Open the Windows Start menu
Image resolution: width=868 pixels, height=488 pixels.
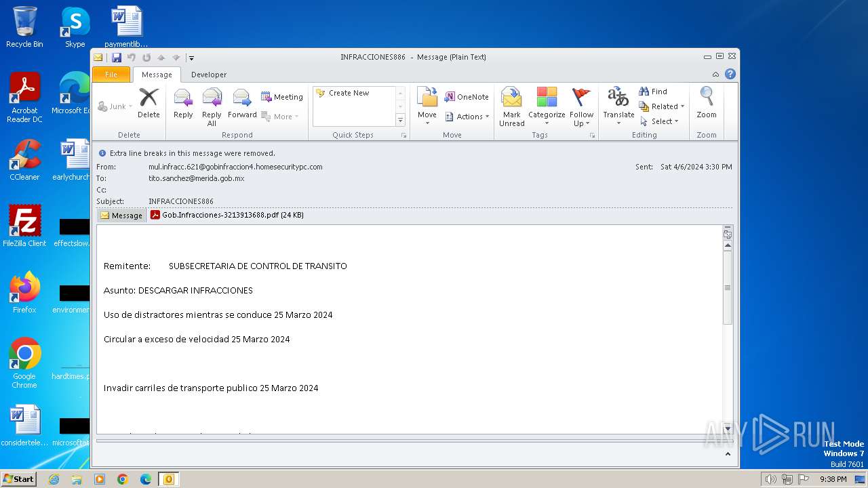click(x=18, y=479)
